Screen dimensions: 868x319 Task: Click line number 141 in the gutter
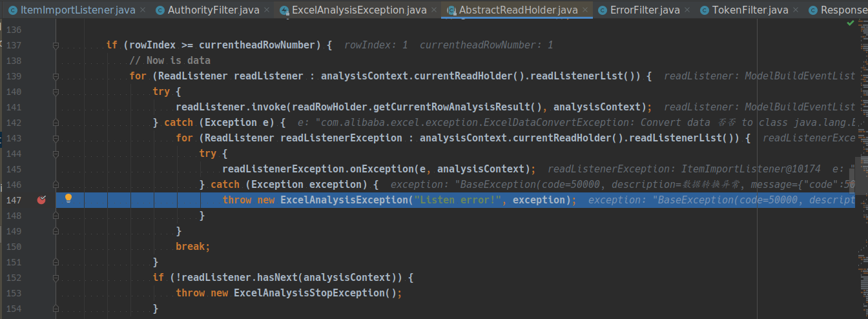pyautogui.click(x=14, y=107)
